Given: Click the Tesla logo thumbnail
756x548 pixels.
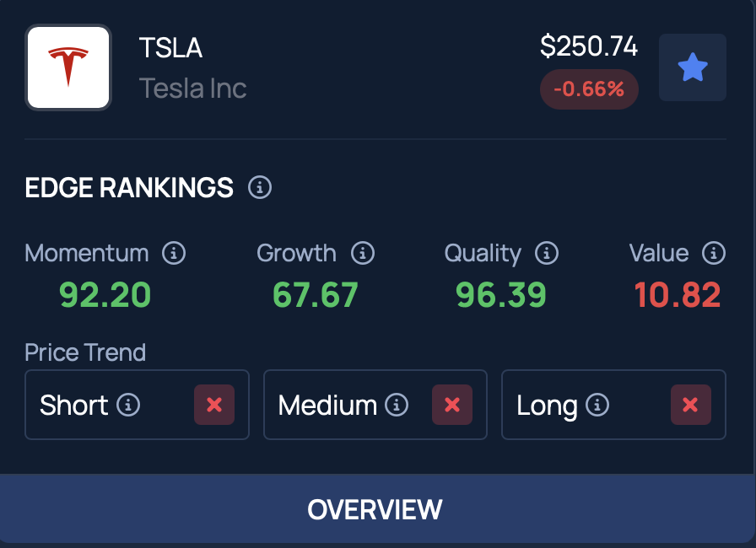Looking at the screenshot, I should coord(68,67).
